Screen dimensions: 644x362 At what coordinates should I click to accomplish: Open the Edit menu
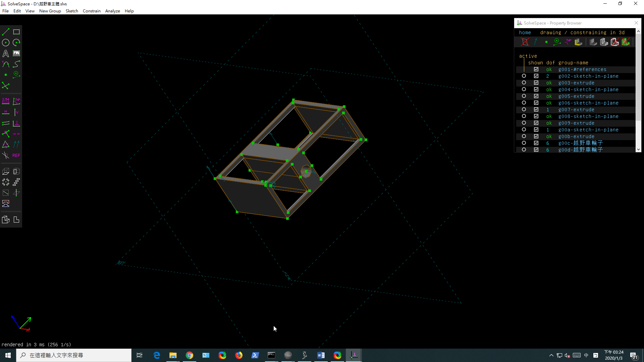pyautogui.click(x=17, y=11)
